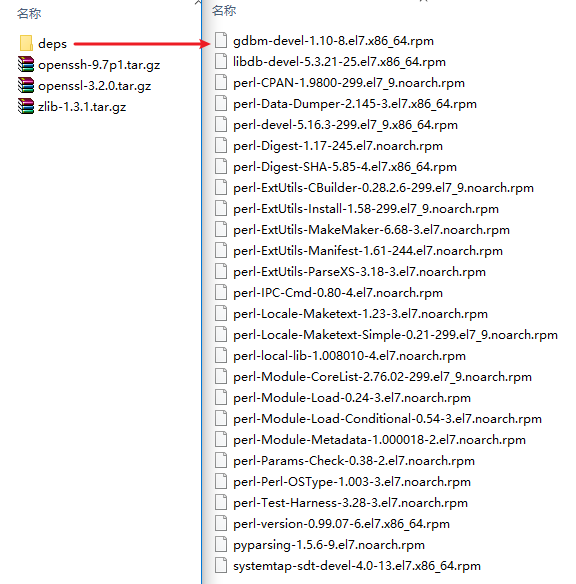Click the perl-Data-Dumper rpm file icon

(221, 103)
